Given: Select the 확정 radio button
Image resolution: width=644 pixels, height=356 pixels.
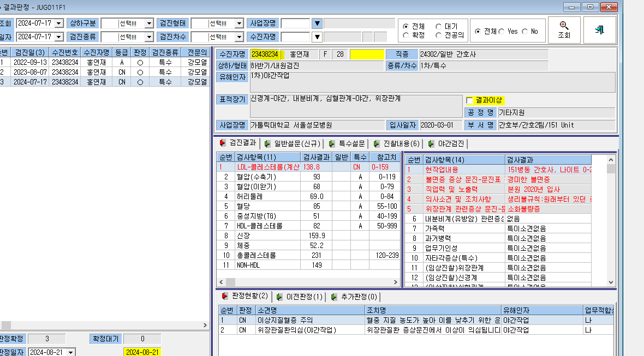Looking at the screenshot, I should [406, 35].
